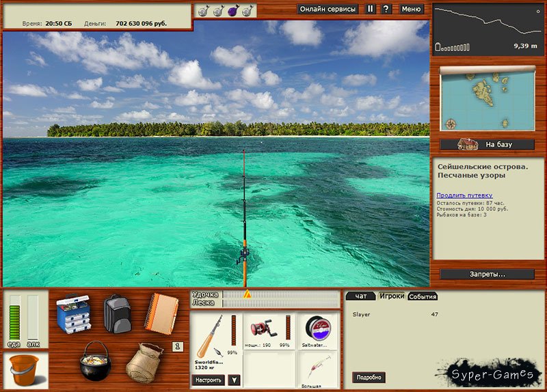The width and height of the screenshot is (547, 392).
Task: Expand the rod setup dropdown arrow
Action: click(x=234, y=380)
